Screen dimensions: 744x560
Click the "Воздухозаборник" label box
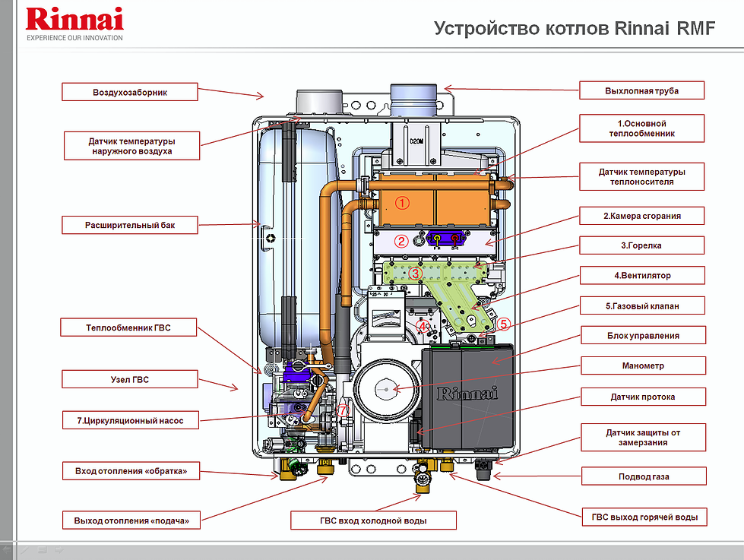point(130,93)
